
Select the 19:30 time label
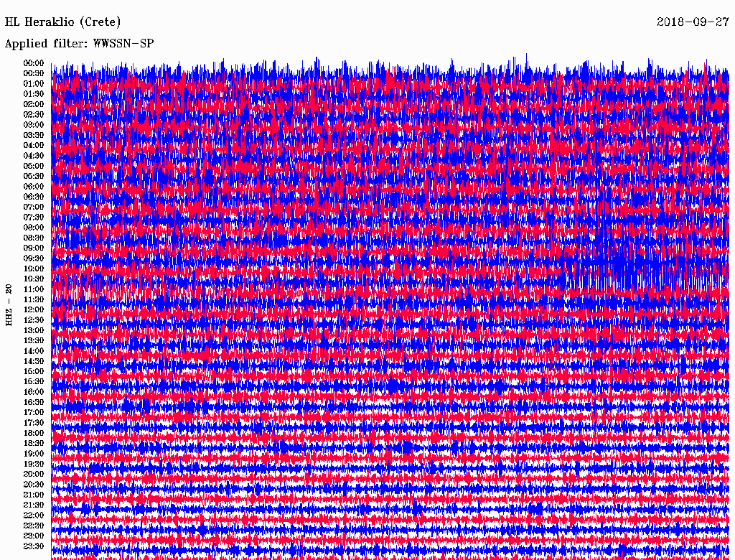(33, 464)
